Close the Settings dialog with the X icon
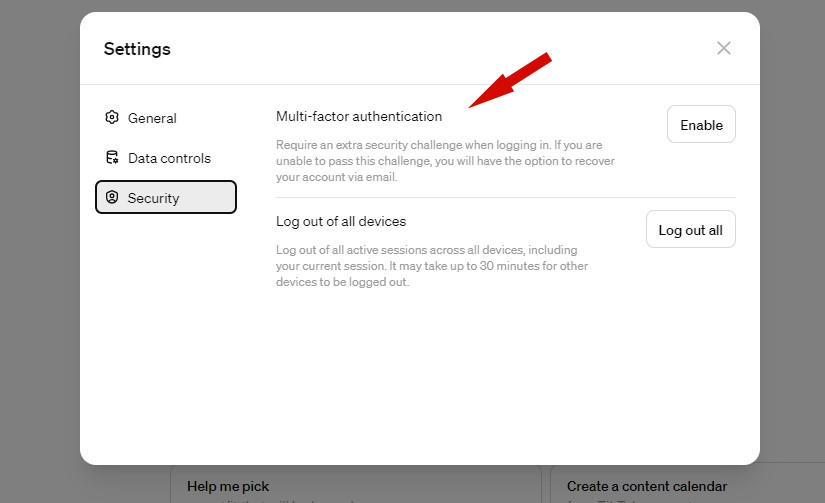This screenshot has width=825, height=503. coord(724,48)
